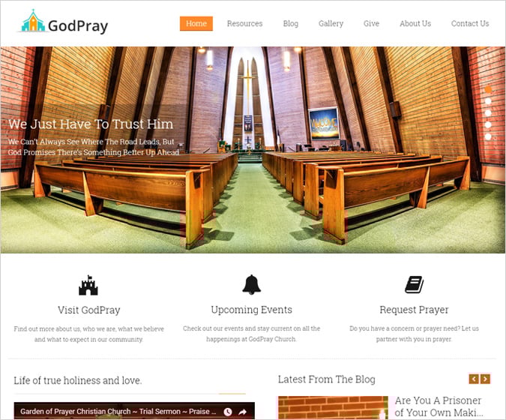The width and height of the screenshot is (506, 420).
Task: Open the Resources menu
Action: pyautogui.click(x=244, y=23)
